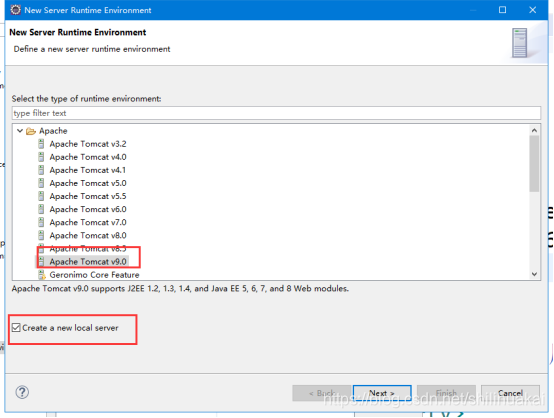Click the Apache Tomcat v9.0 server icon
Screen dimensions: 554x418
41,262
